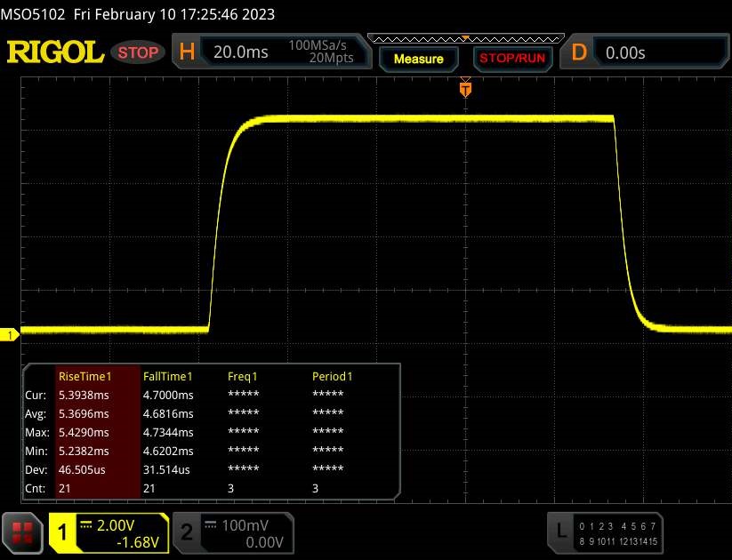Screen dimensions: 732x560
Task: Select the RiseTime1 measurement column
Action: pos(84,376)
